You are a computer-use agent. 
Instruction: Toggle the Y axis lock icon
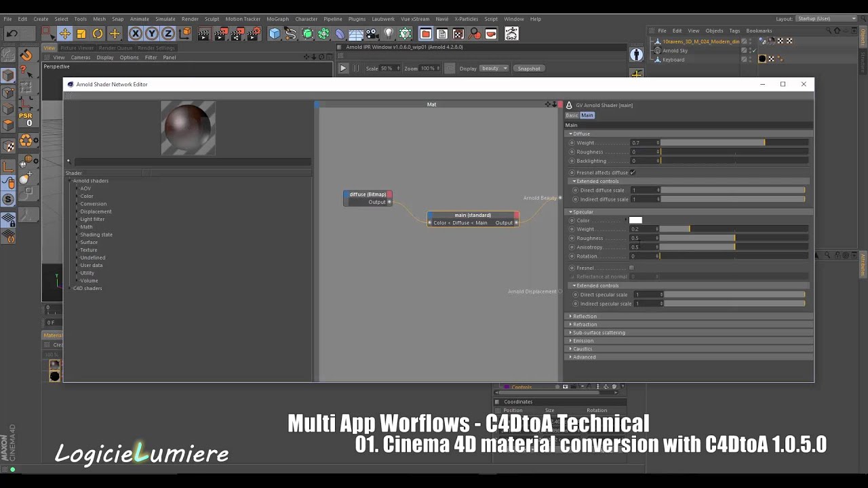(x=152, y=33)
